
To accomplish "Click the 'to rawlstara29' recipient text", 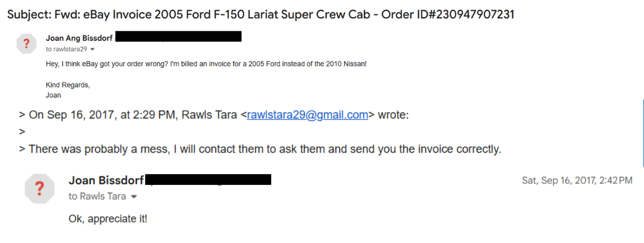I will tap(67, 49).
